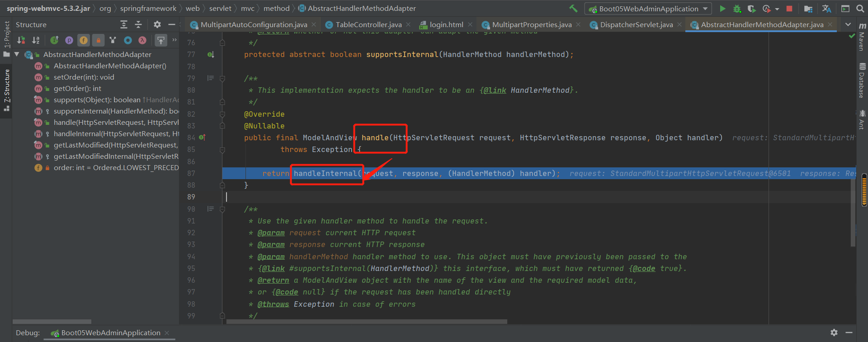The height and width of the screenshot is (342, 868).
Task: Open Search Everywhere magnifier icon
Action: (x=860, y=9)
